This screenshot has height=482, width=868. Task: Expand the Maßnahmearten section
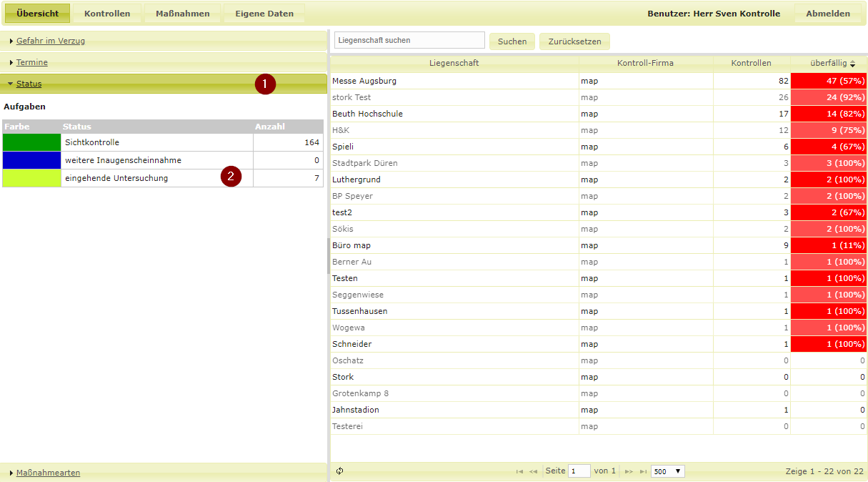48,473
